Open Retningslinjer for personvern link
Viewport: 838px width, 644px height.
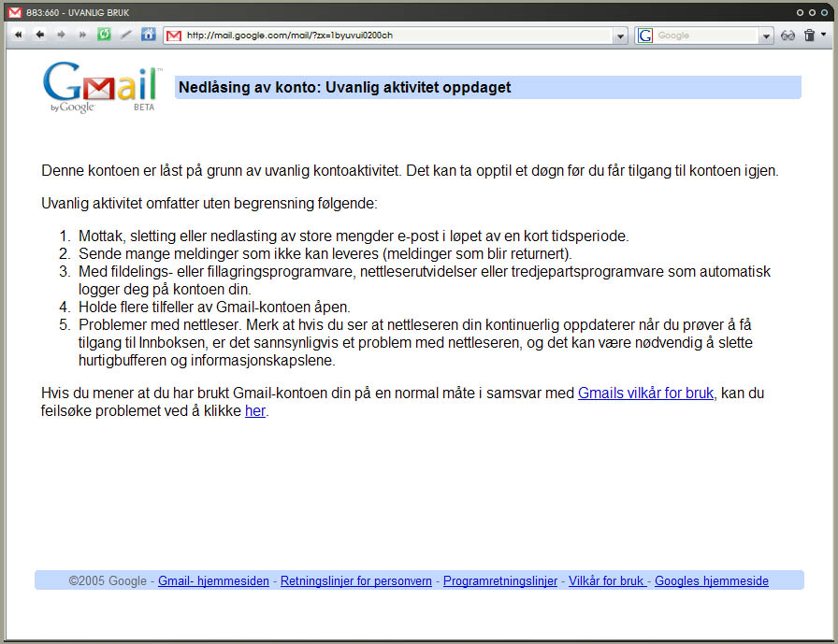pos(356,580)
